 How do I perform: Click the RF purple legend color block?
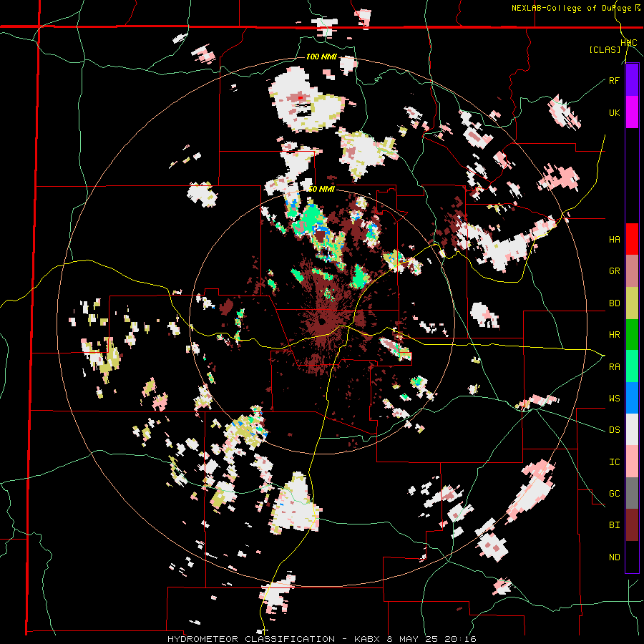[x=632, y=80]
